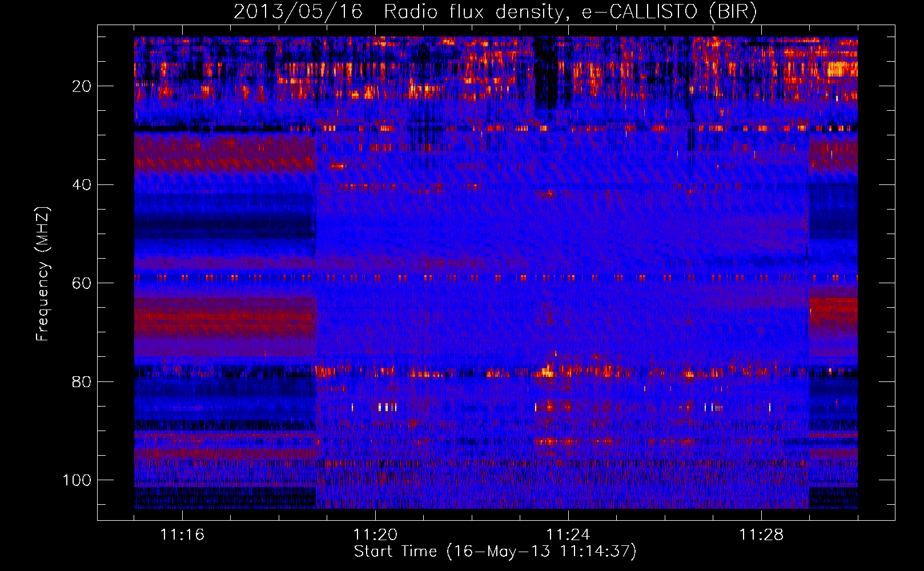Click the '40' frequency tick label

[82, 185]
